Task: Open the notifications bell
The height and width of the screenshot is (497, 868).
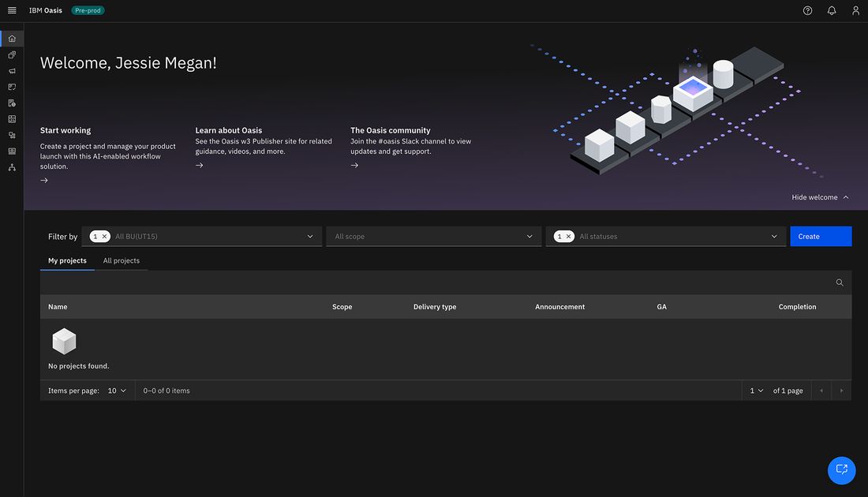Action: (832, 10)
